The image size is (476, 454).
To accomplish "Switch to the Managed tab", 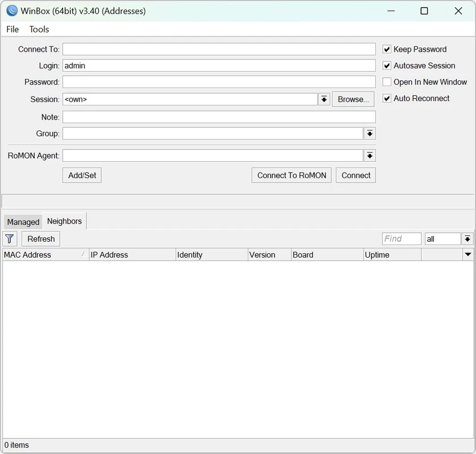I will point(23,222).
